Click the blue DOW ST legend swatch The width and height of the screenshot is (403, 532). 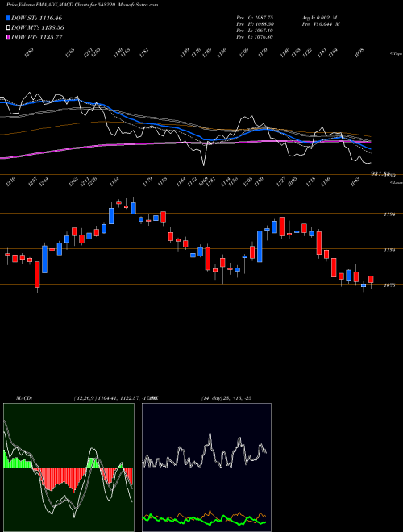point(9,18)
